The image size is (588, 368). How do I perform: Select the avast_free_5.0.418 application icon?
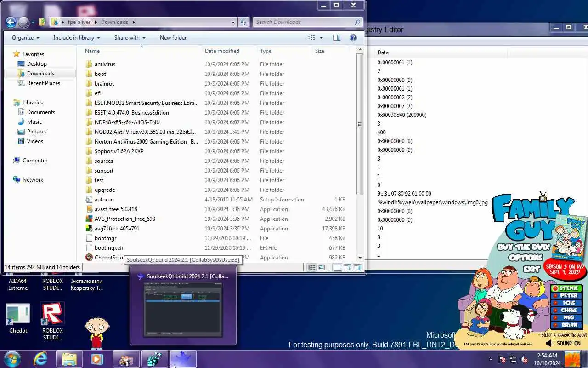[x=89, y=209]
